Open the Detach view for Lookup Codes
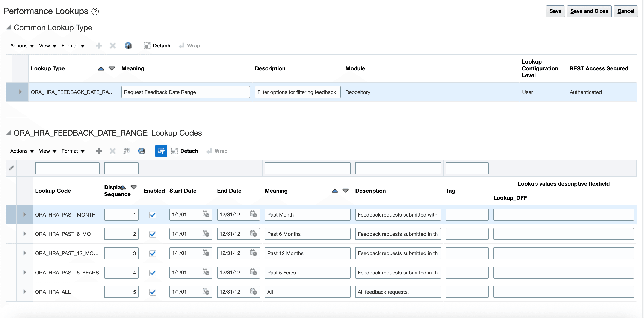The width and height of the screenshot is (644, 318). click(x=185, y=151)
